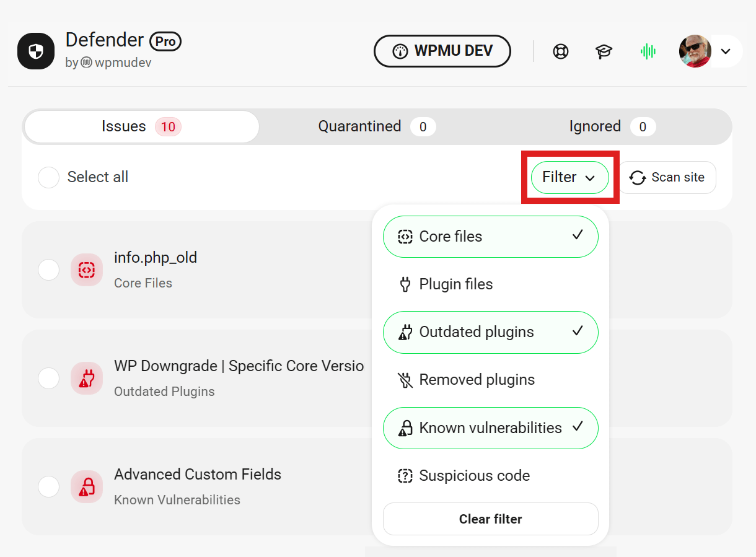756x557 pixels.
Task: Select the info.php_old issue checkbox
Action: [48, 270]
